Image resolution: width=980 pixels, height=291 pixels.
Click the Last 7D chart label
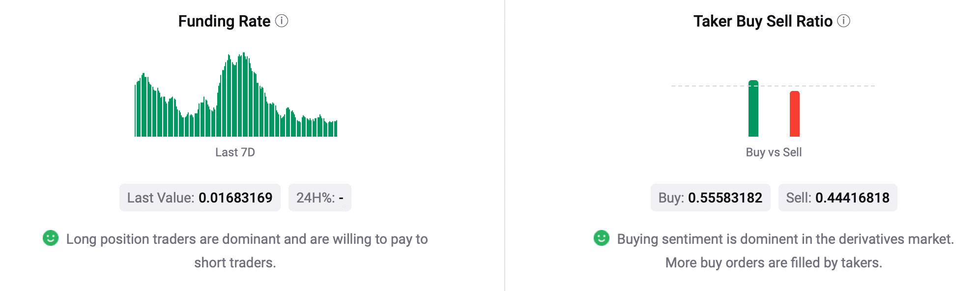pyautogui.click(x=235, y=152)
